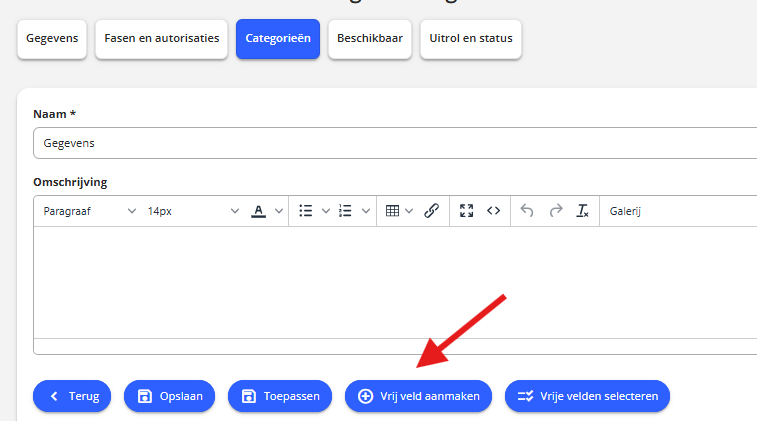Image resolution: width=757 pixels, height=421 pixels.
Task: Click Vrij veld aanmaken button
Action: click(419, 396)
